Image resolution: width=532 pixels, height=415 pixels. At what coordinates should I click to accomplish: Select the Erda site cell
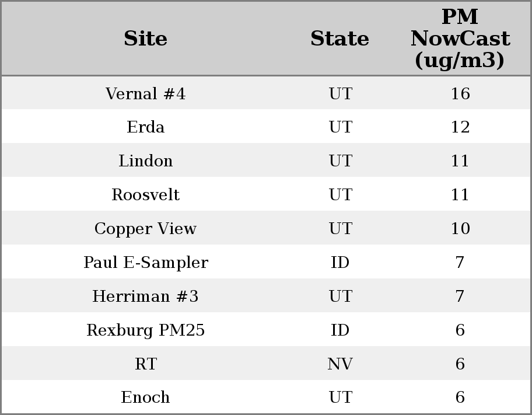(145, 127)
